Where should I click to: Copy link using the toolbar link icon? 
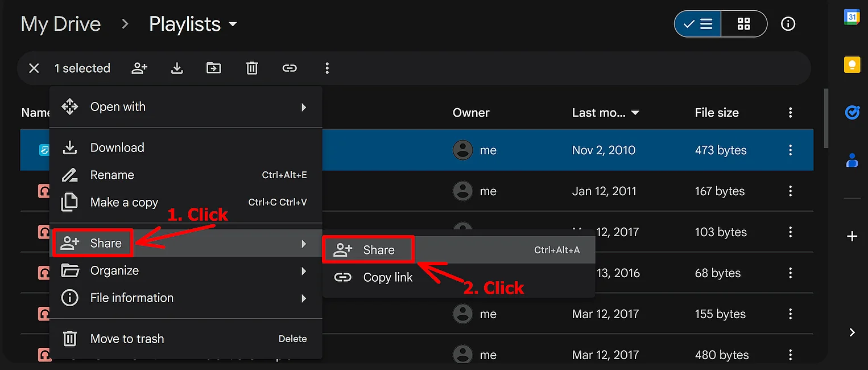290,68
